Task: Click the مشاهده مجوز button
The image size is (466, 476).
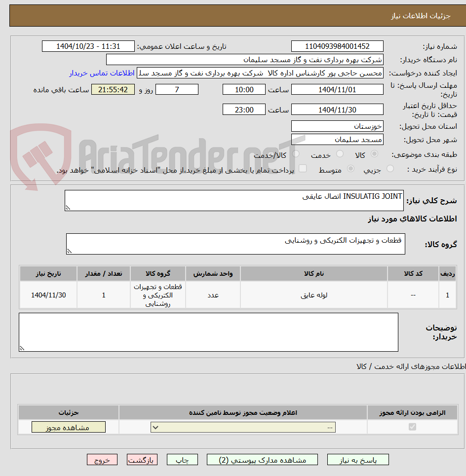Action: click(x=68, y=427)
